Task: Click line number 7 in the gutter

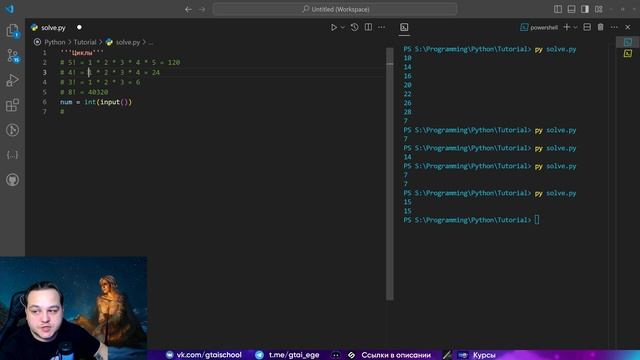Action: (x=44, y=111)
